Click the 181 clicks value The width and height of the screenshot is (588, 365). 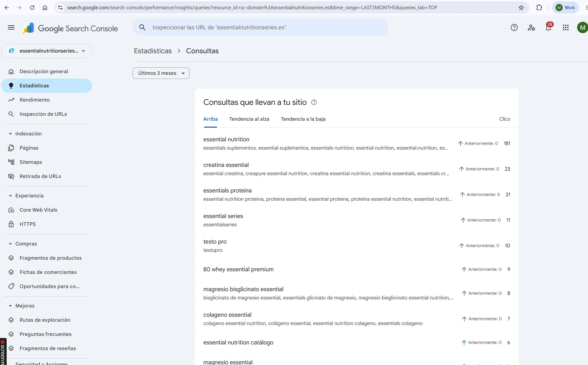(x=507, y=143)
